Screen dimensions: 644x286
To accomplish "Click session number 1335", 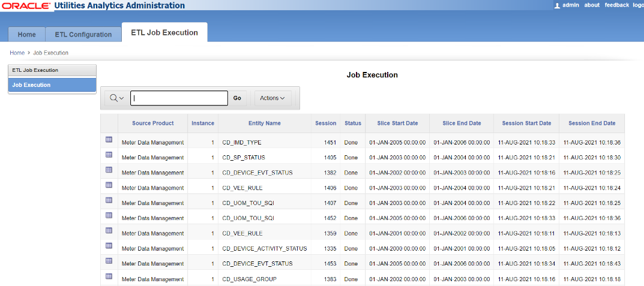I will pos(330,249).
